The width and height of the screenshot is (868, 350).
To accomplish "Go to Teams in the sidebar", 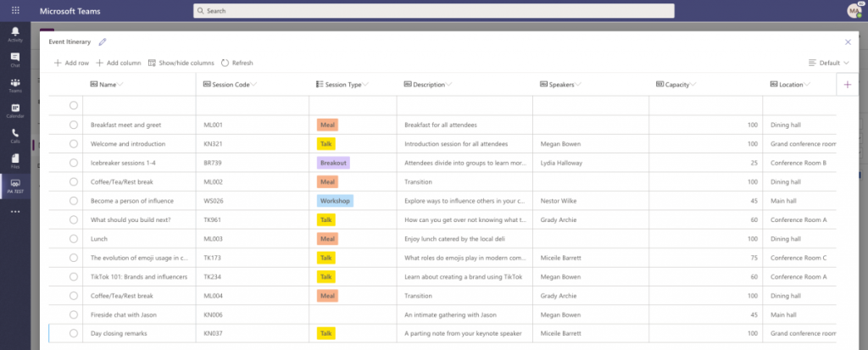I will [15, 85].
